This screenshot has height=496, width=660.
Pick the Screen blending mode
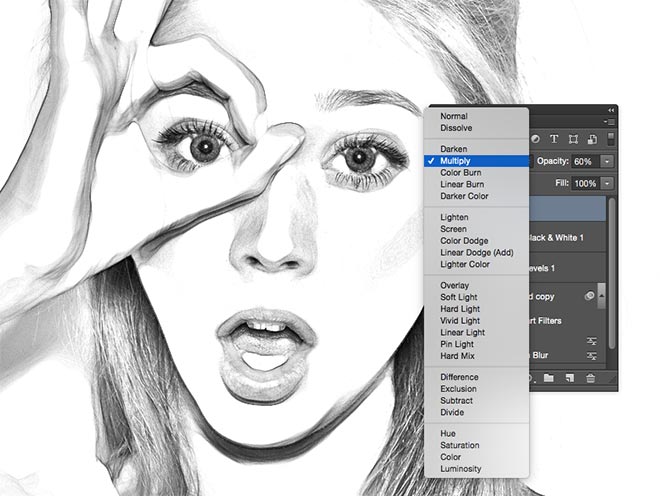453,229
